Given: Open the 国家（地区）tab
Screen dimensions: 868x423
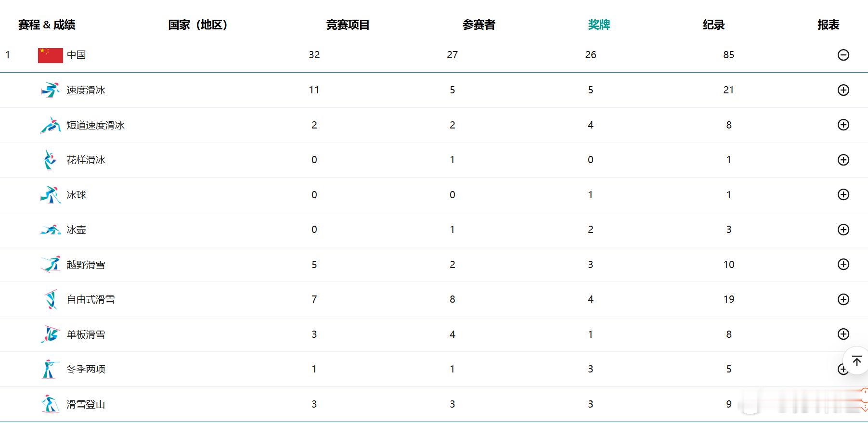Looking at the screenshot, I should [x=197, y=25].
